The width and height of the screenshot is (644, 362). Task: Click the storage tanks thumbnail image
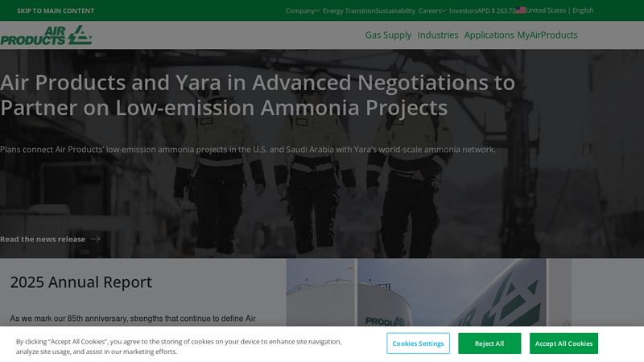(x=428, y=292)
